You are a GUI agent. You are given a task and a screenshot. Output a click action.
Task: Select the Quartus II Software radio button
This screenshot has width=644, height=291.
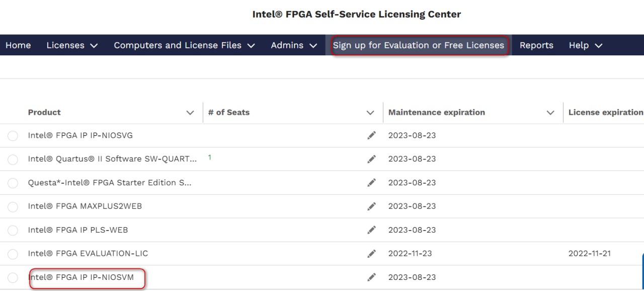click(13, 160)
